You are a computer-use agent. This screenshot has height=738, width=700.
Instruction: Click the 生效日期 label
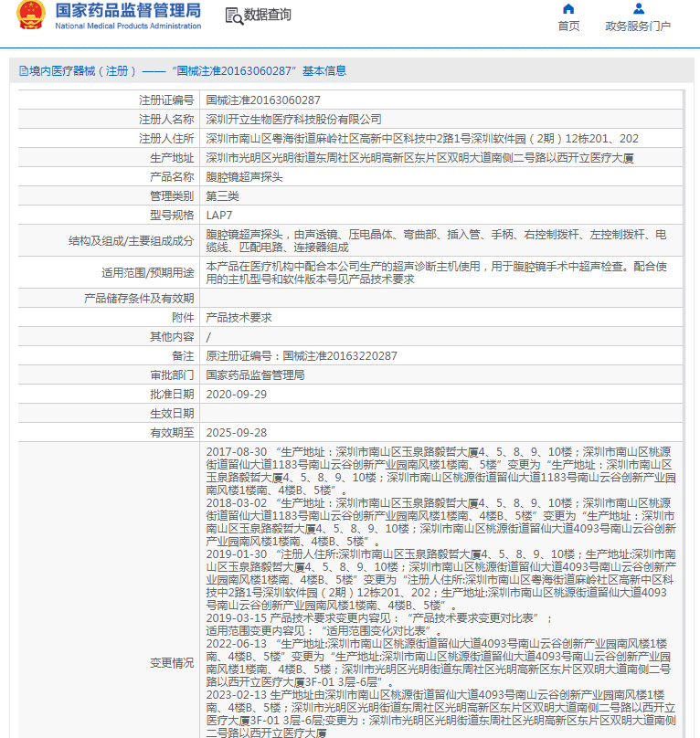(172, 414)
